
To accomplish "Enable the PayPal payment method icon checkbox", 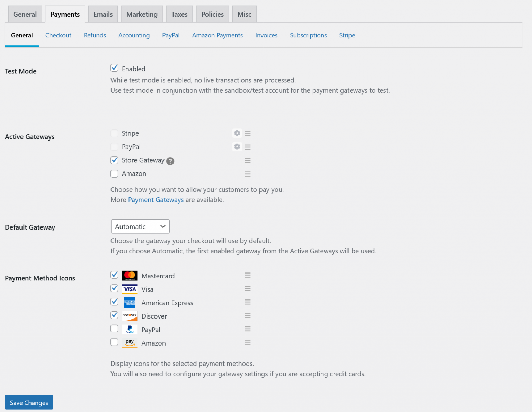I will 114,328.
